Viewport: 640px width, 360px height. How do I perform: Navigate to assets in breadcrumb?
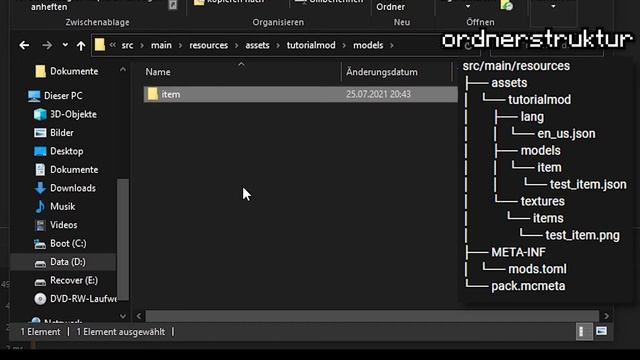257,45
